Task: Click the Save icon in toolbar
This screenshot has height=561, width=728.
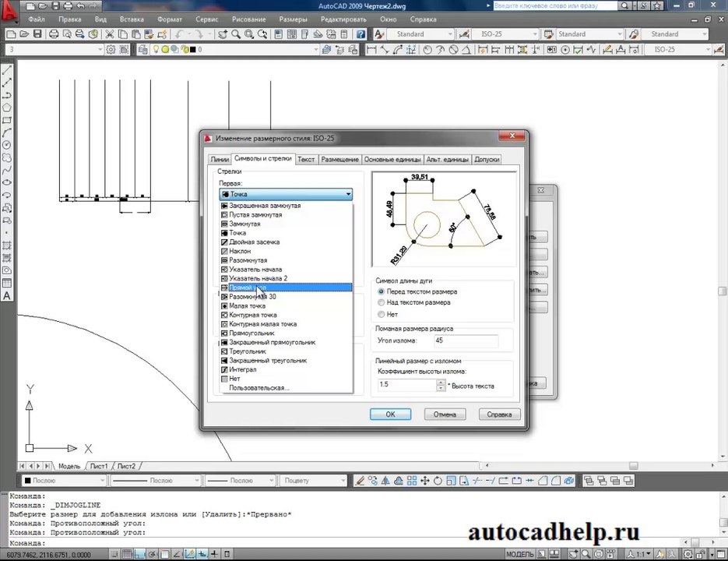Action: [x=37, y=34]
